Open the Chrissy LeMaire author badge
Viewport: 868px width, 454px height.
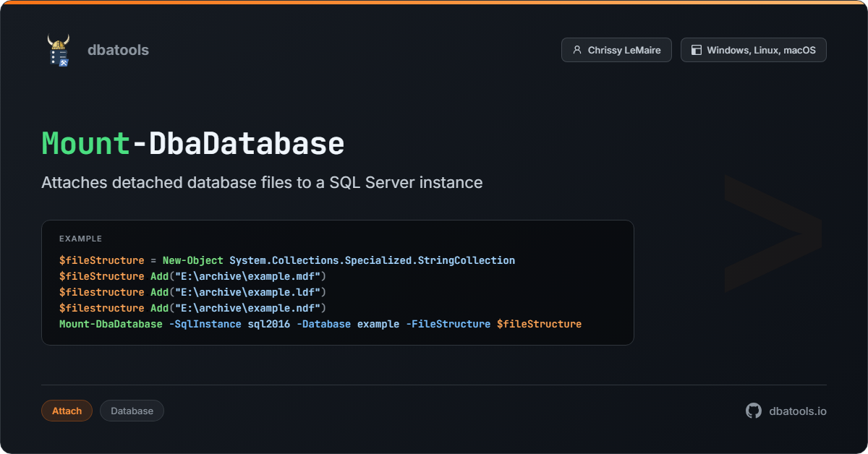(616, 50)
